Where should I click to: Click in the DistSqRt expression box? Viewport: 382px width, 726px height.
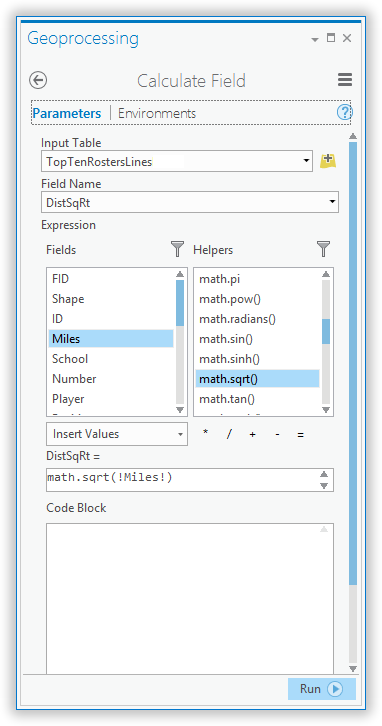[190, 480]
